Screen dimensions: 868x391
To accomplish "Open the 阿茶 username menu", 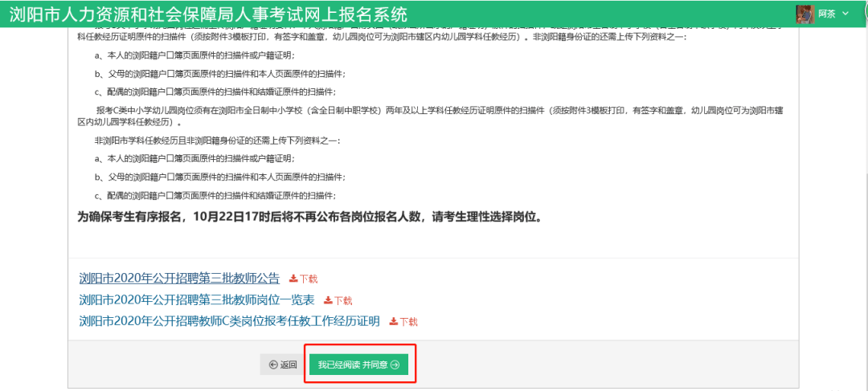I will coord(827,14).
